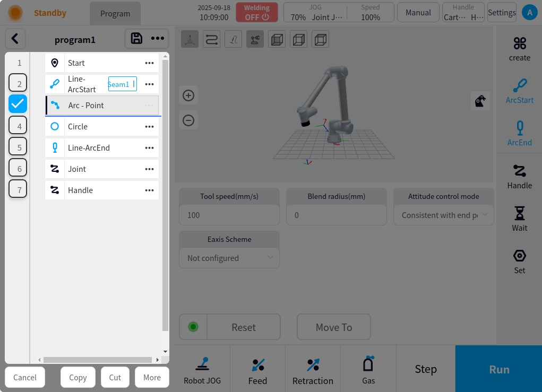The width and height of the screenshot is (542, 392).
Task: Click the Tool speed input field
Action: (x=229, y=215)
